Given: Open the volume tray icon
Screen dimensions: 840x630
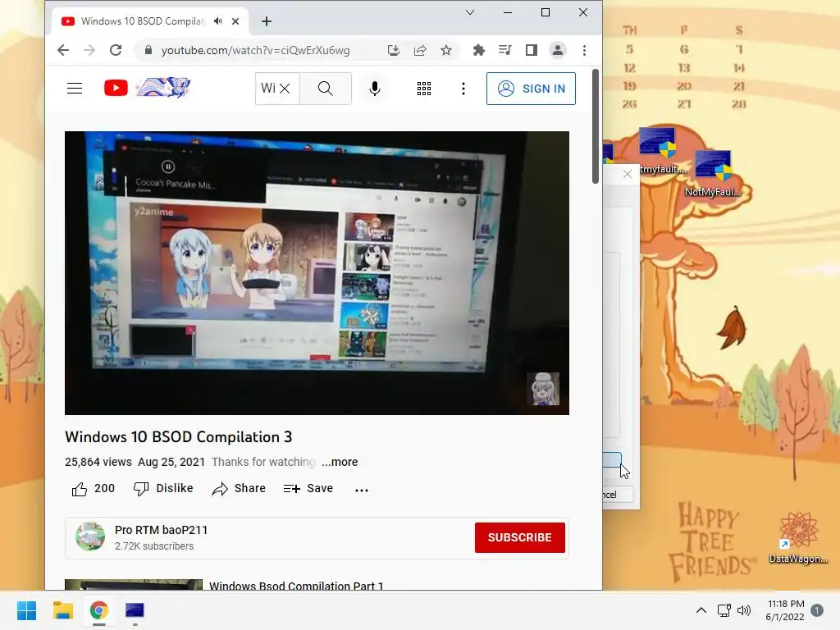Looking at the screenshot, I should click(x=744, y=610).
